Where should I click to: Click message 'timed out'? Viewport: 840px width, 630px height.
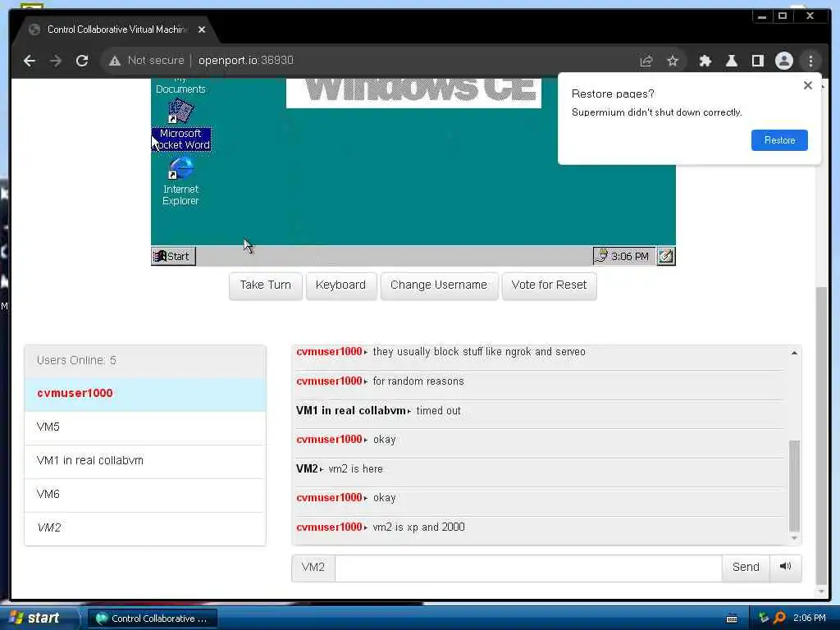coord(438,411)
